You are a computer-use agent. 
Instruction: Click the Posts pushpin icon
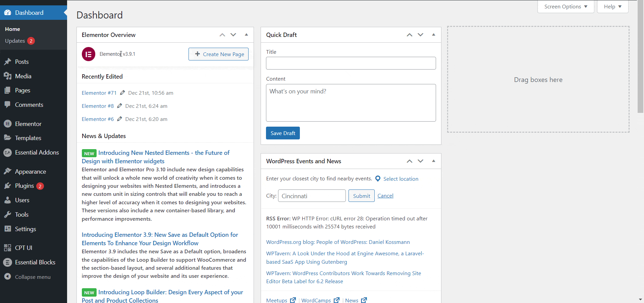8,62
